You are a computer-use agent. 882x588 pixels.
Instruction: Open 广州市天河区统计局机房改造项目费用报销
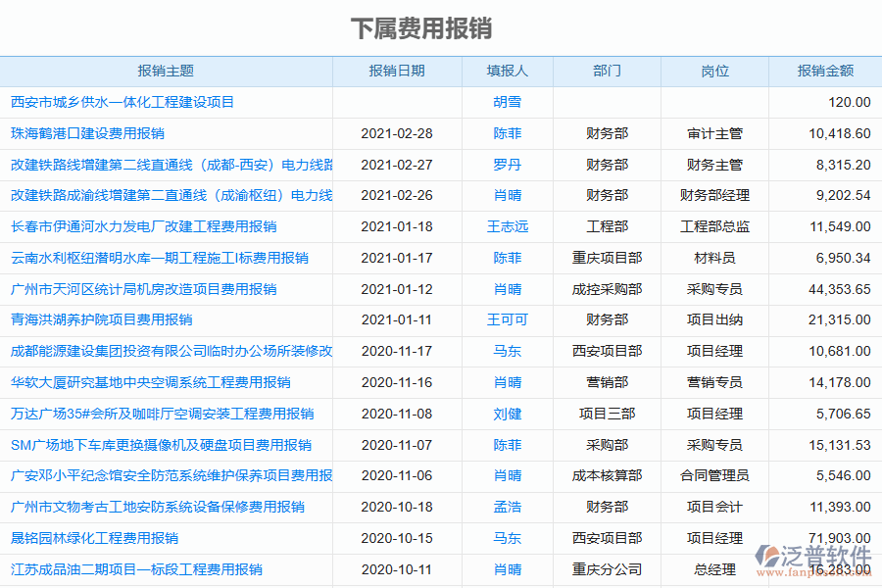(x=146, y=288)
